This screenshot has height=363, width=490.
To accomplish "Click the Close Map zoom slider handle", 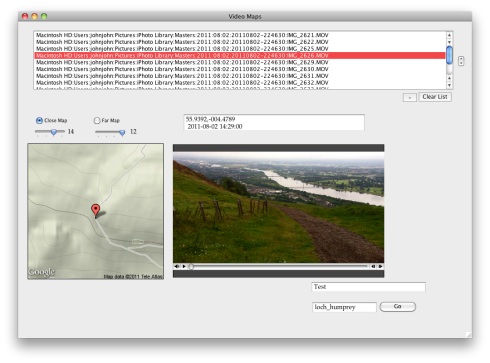I will (x=54, y=132).
